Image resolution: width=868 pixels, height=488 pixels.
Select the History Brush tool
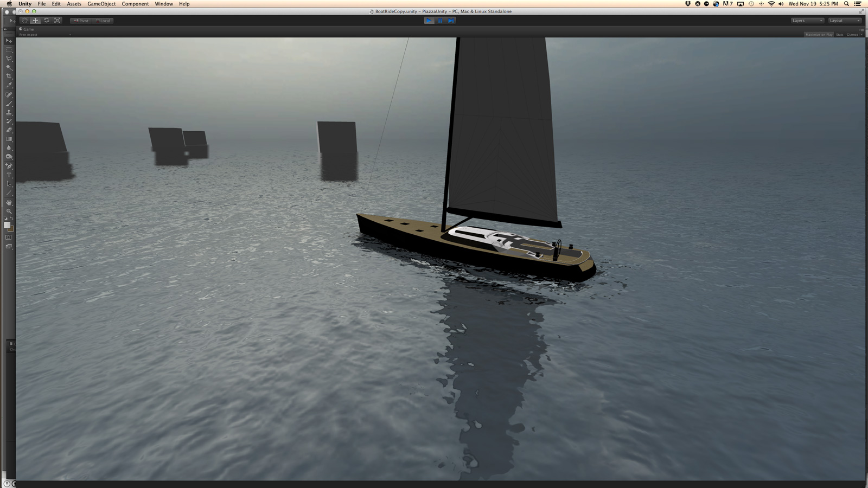point(9,121)
